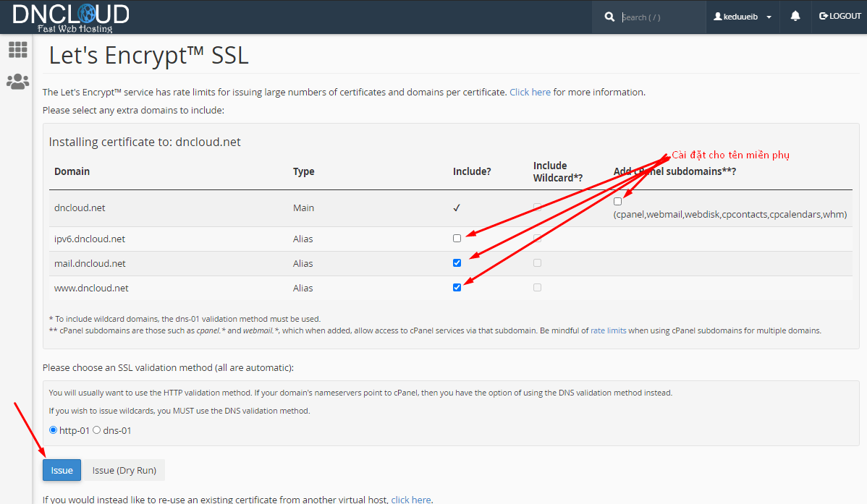Viewport: 867px width, 504px height.
Task: Follow "click here" to re-use existing certificate
Action: tap(411, 500)
